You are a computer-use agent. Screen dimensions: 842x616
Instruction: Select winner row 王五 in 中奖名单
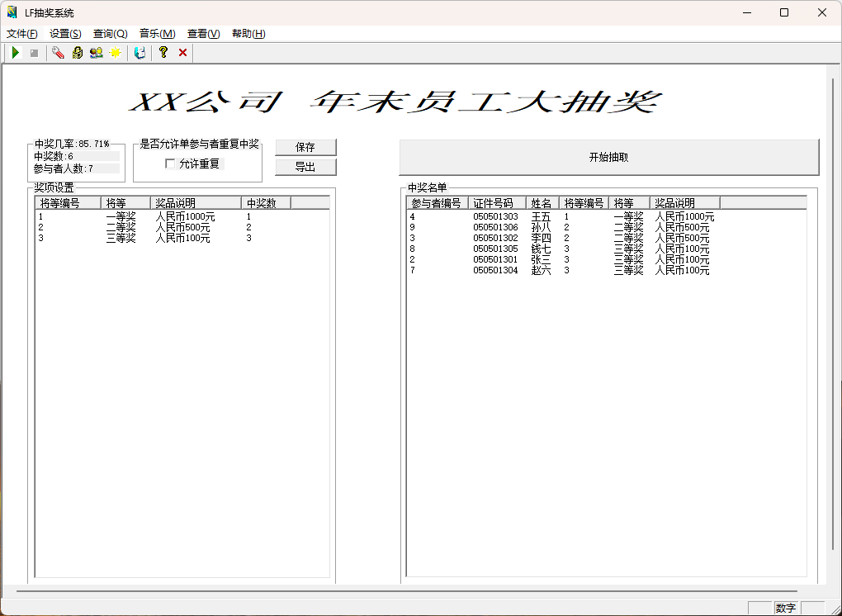[541, 216]
